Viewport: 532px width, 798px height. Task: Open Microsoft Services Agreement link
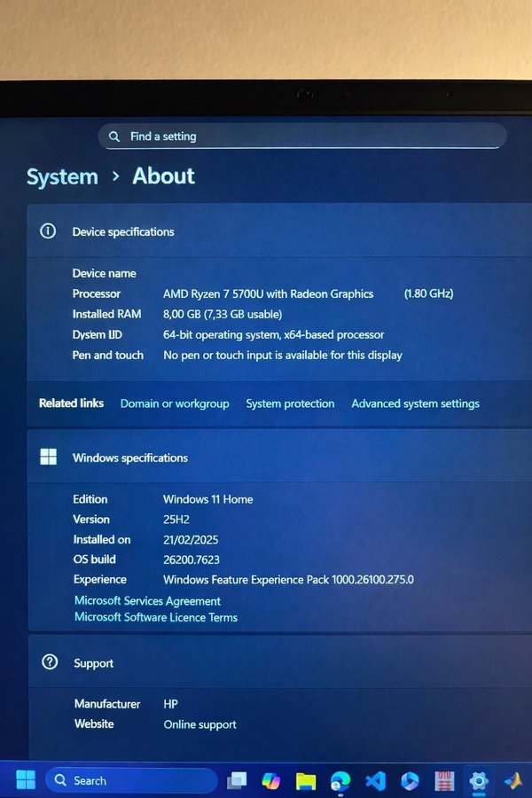coord(147,601)
